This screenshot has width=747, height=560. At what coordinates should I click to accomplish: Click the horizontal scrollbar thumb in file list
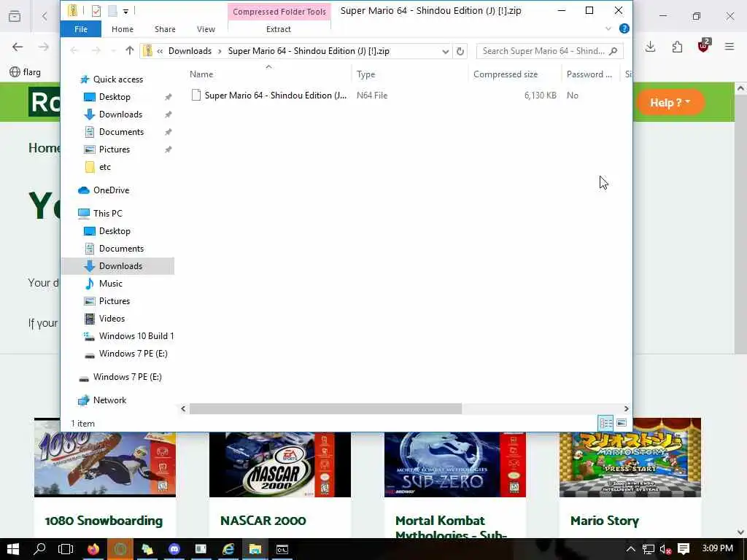coord(325,408)
